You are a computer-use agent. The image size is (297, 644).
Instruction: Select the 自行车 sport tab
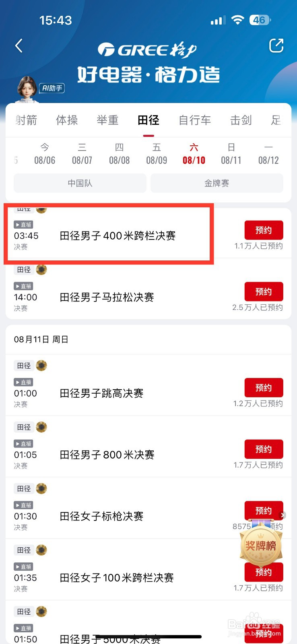pos(195,120)
